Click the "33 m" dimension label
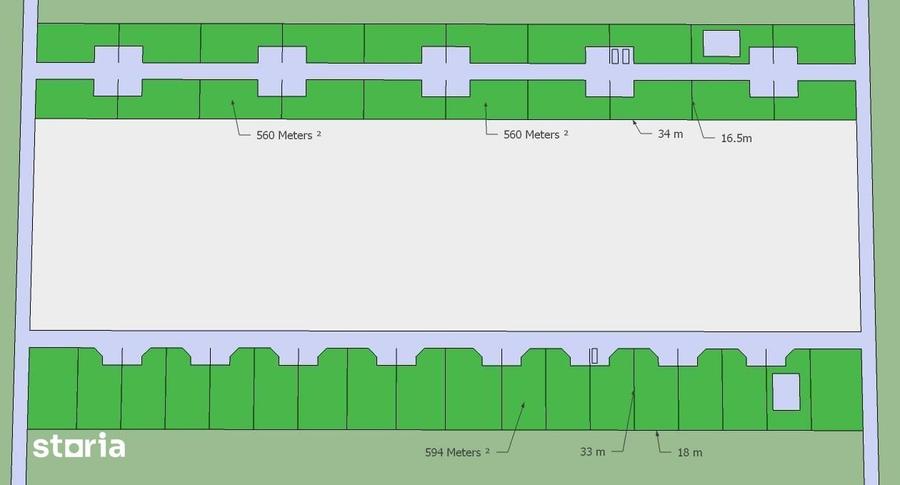Screen dimensions: 900x485 [592, 452]
